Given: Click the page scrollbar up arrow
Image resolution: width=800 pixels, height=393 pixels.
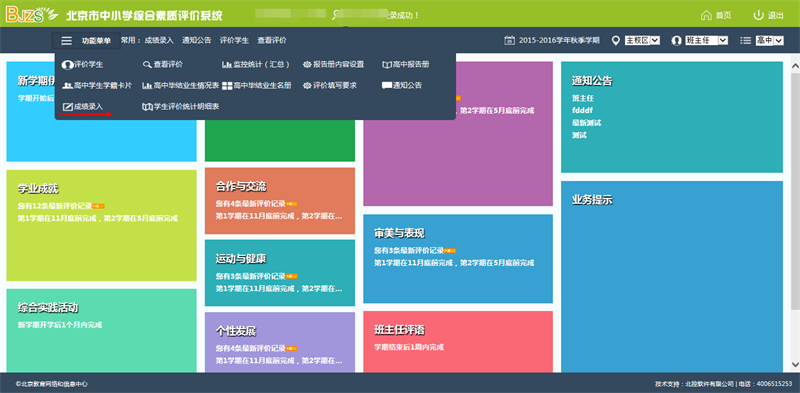Looking at the screenshot, I should [795, 66].
